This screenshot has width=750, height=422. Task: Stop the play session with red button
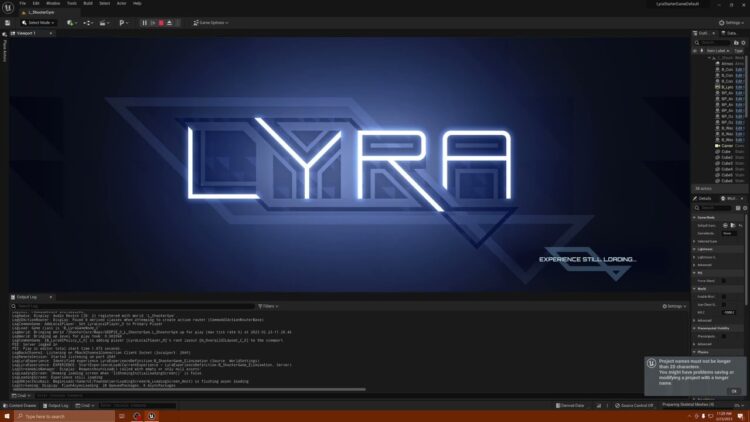point(161,22)
